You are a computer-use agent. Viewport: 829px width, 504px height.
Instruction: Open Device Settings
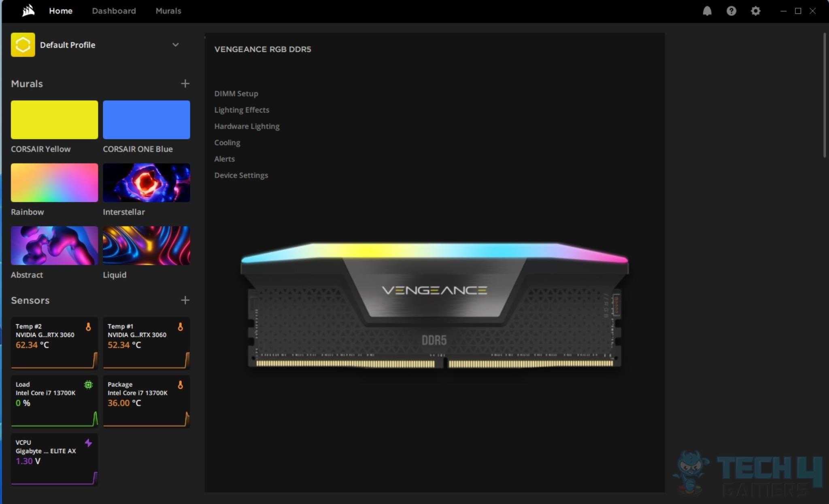pyautogui.click(x=241, y=175)
